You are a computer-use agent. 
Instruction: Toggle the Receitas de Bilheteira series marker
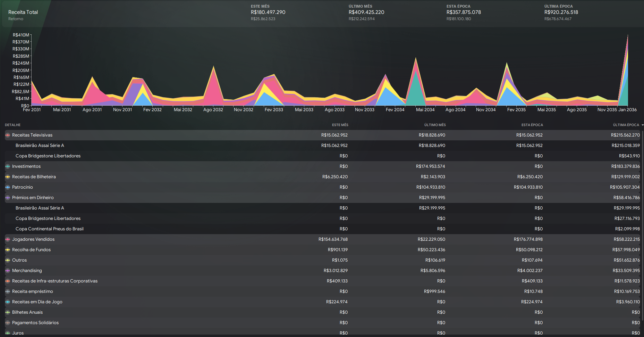8,177
